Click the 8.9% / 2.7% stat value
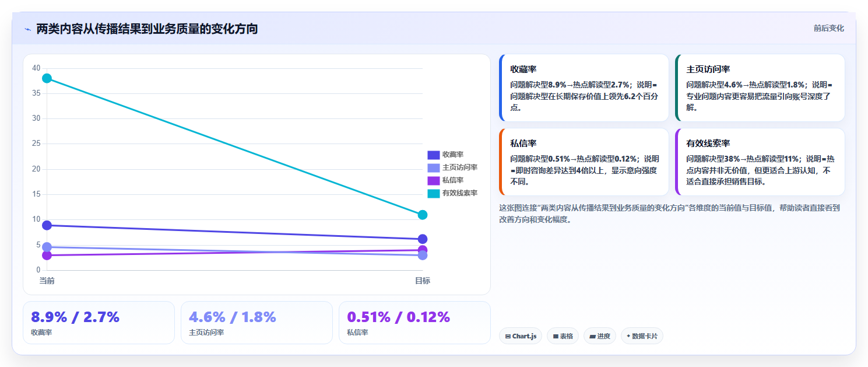 [x=75, y=317]
